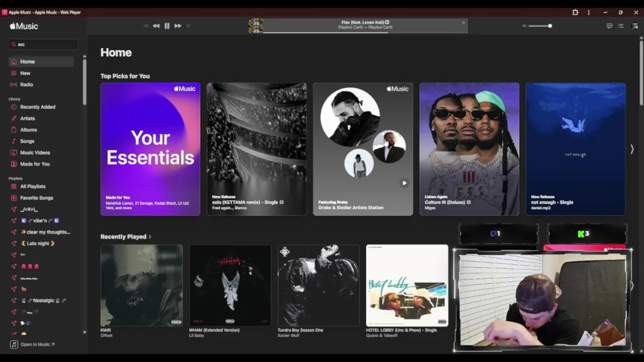Open the lyrics panel icon
Image resolution: width=644 pixels, height=362 pixels.
pyautogui.click(x=609, y=26)
